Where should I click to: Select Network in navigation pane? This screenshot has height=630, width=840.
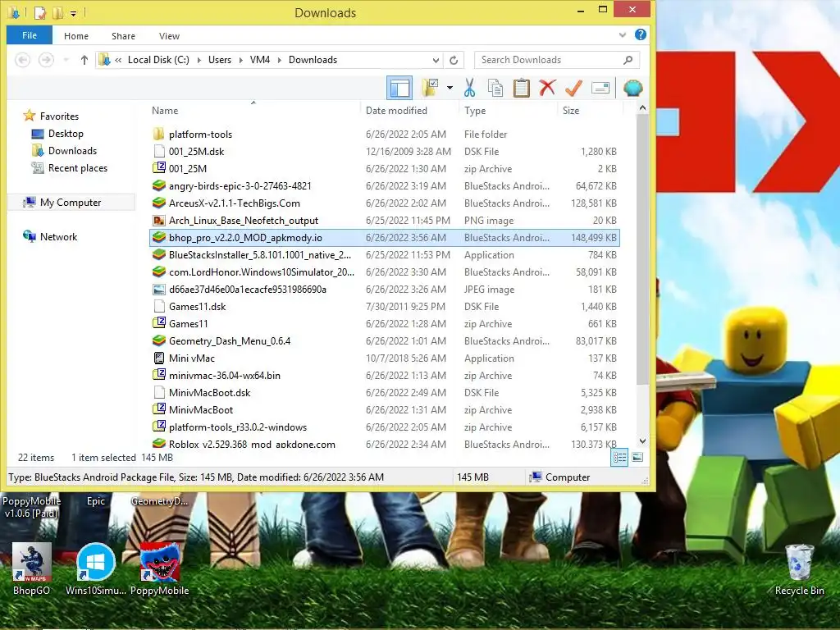(x=58, y=237)
